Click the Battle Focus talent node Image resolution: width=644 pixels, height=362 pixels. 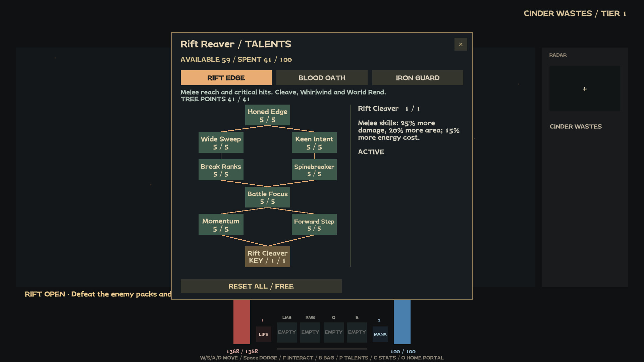[x=267, y=197]
